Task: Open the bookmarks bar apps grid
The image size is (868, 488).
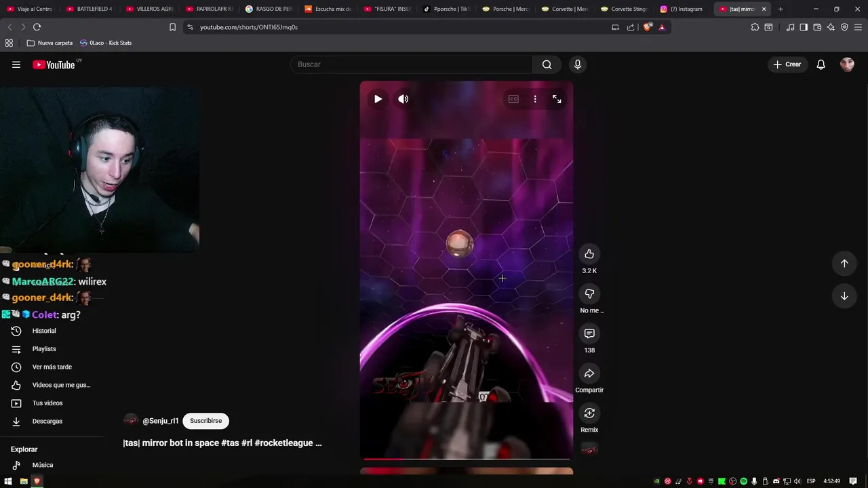Action: click(x=9, y=43)
